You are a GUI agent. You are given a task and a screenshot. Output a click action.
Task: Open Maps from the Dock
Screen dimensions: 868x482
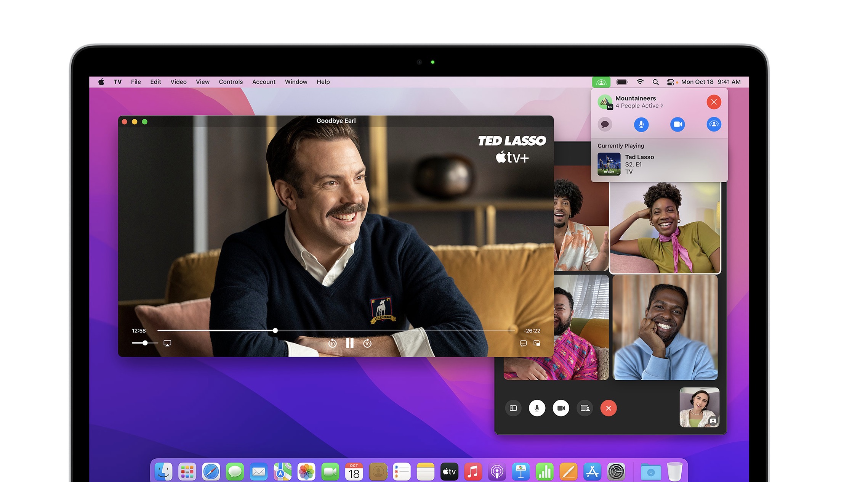click(282, 472)
